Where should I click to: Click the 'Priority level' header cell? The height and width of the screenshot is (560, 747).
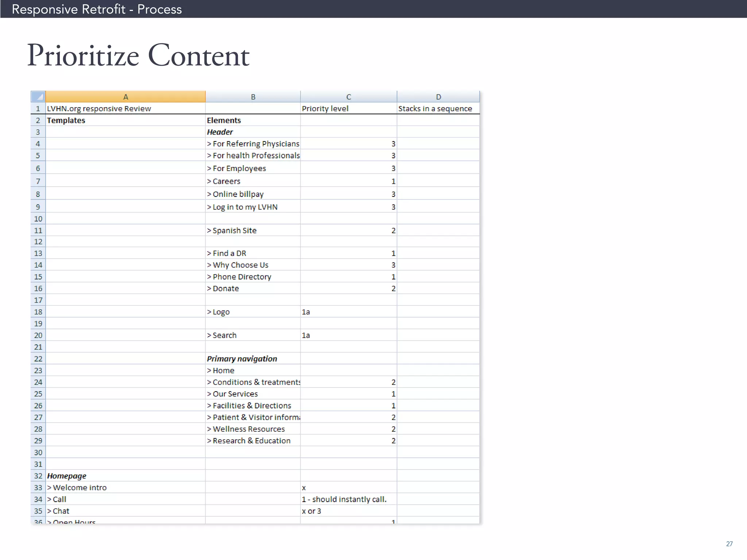[x=348, y=108]
